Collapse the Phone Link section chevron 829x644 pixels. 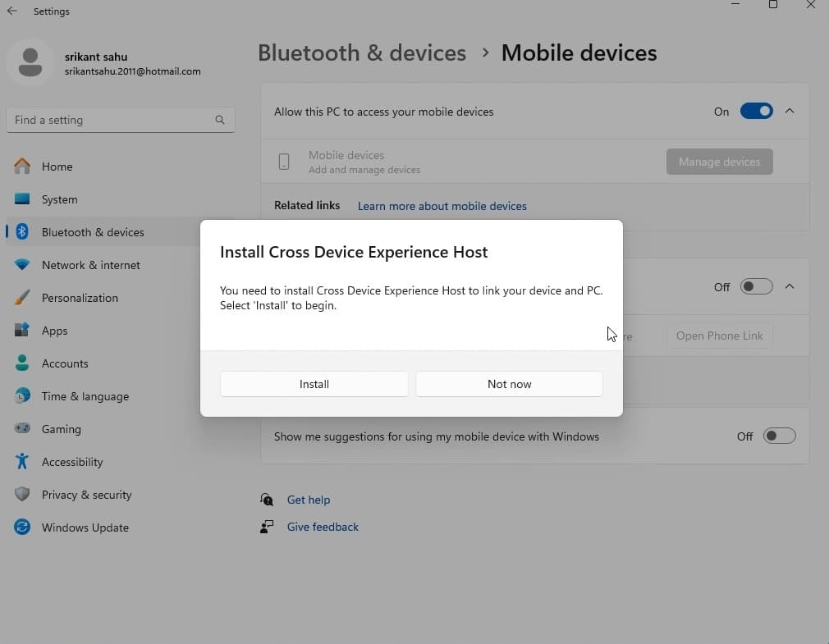point(790,287)
